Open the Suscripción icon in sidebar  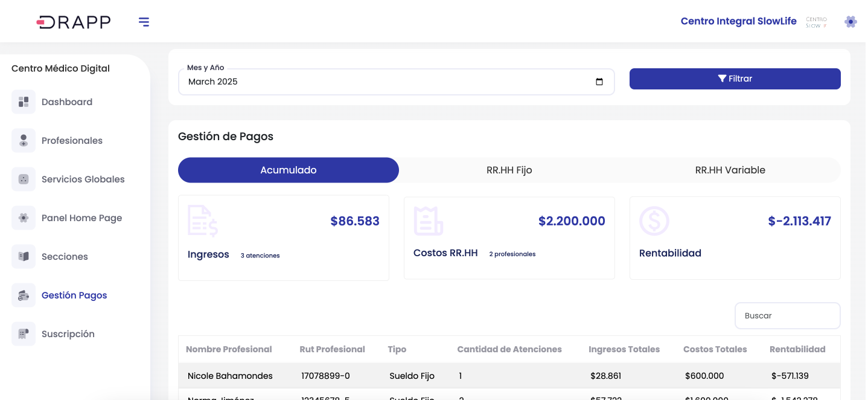click(x=24, y=334)
